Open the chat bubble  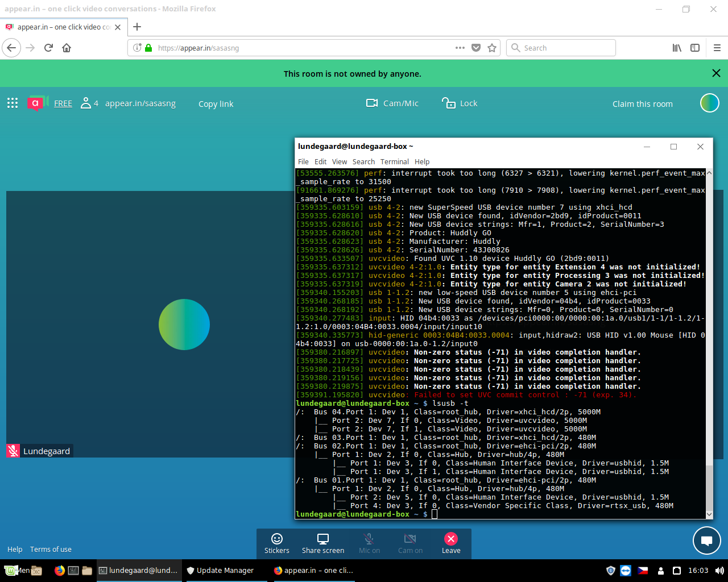(707, 541)
